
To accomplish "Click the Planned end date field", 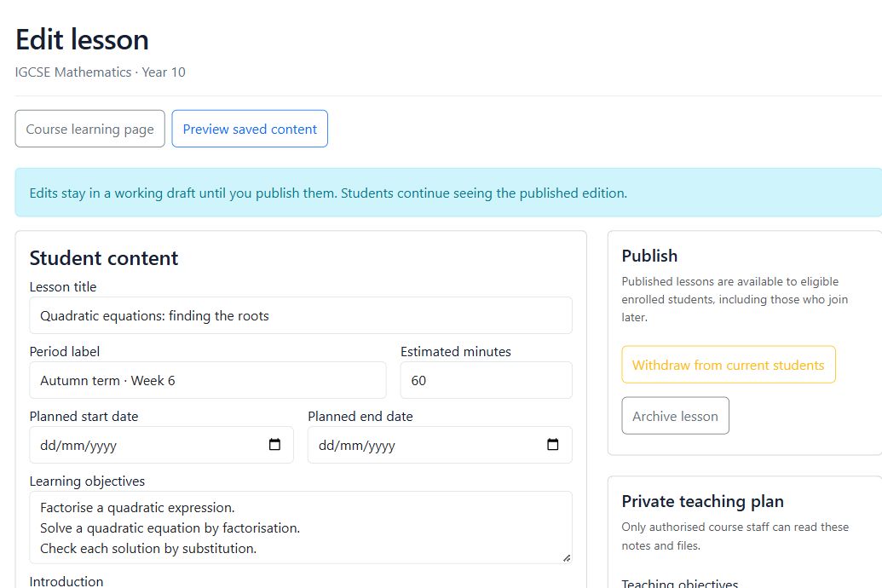I will click(x=440, y=445).
